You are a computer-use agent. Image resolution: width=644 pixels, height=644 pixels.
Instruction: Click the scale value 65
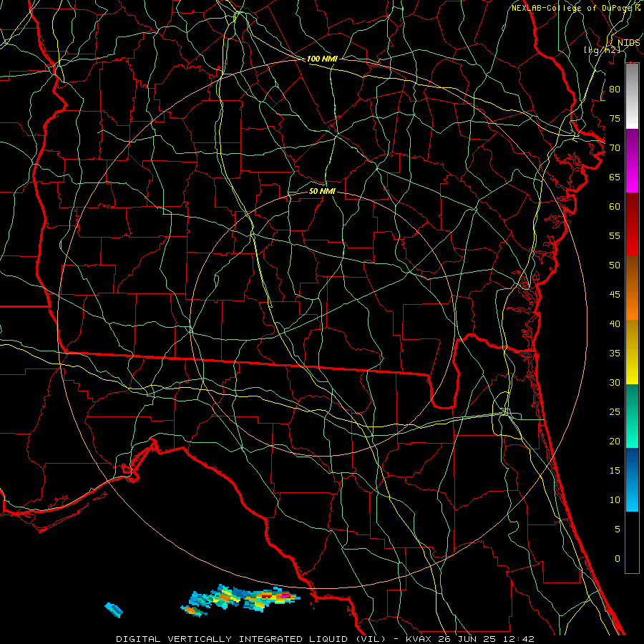coord(615,177)
